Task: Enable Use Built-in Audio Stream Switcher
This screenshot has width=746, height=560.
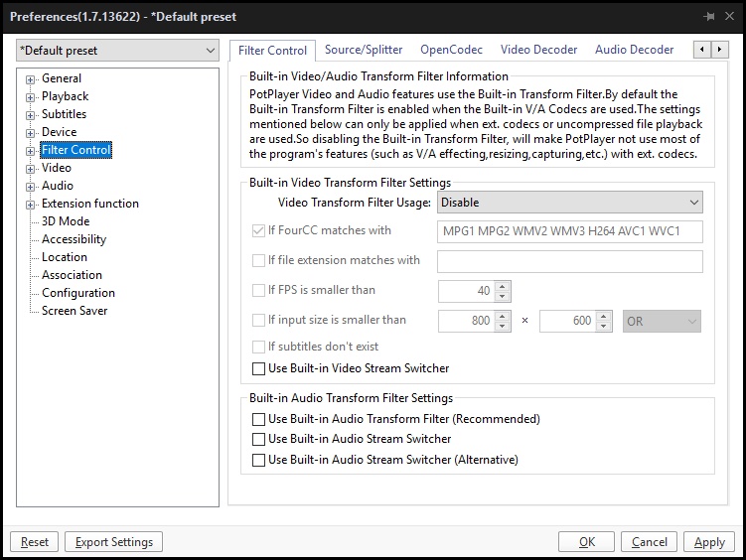Action: pyautogui.click(x=258, y=439)
